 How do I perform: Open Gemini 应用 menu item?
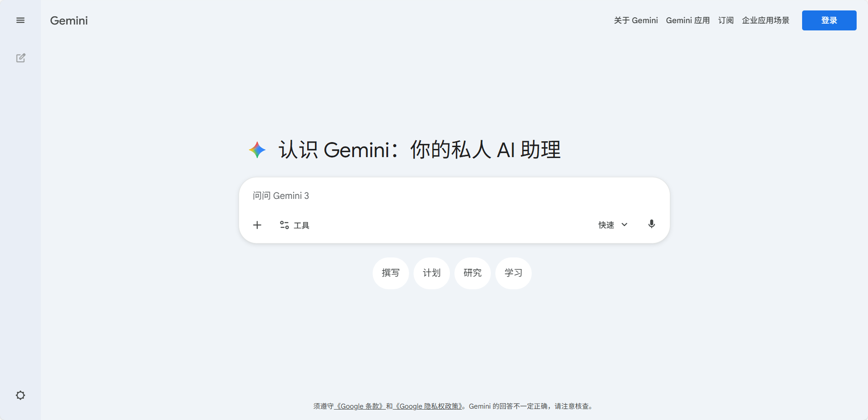point(688,20)
